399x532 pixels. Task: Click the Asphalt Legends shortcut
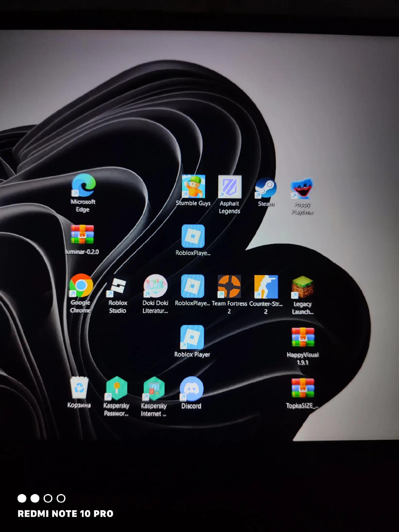click(x=230, y=187)
